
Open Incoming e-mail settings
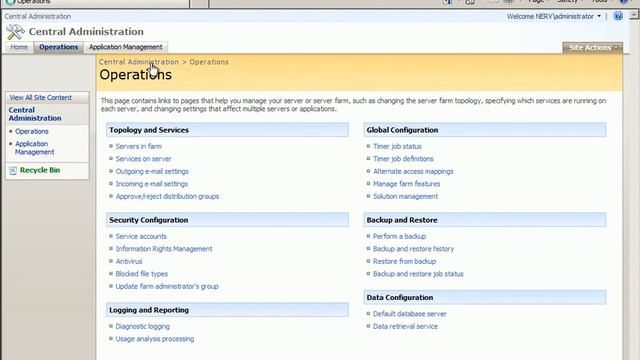151,184
